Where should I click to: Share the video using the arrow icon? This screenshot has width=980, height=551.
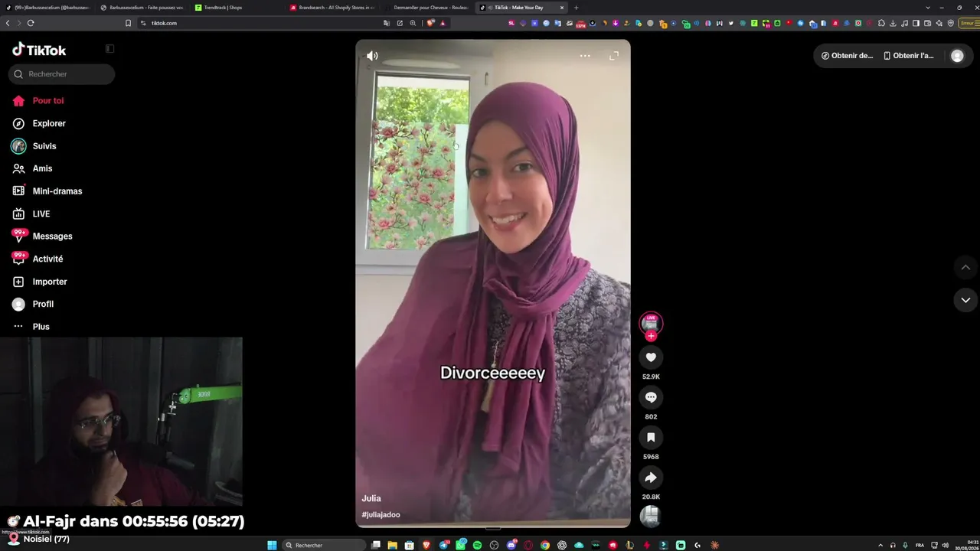651,478
